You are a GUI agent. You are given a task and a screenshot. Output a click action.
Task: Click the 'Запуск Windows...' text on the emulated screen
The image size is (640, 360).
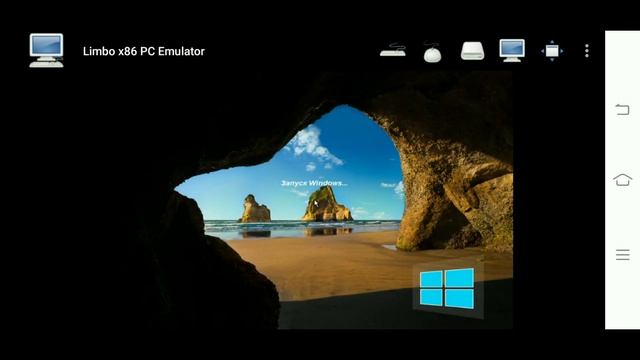click(x=314, y=183)
